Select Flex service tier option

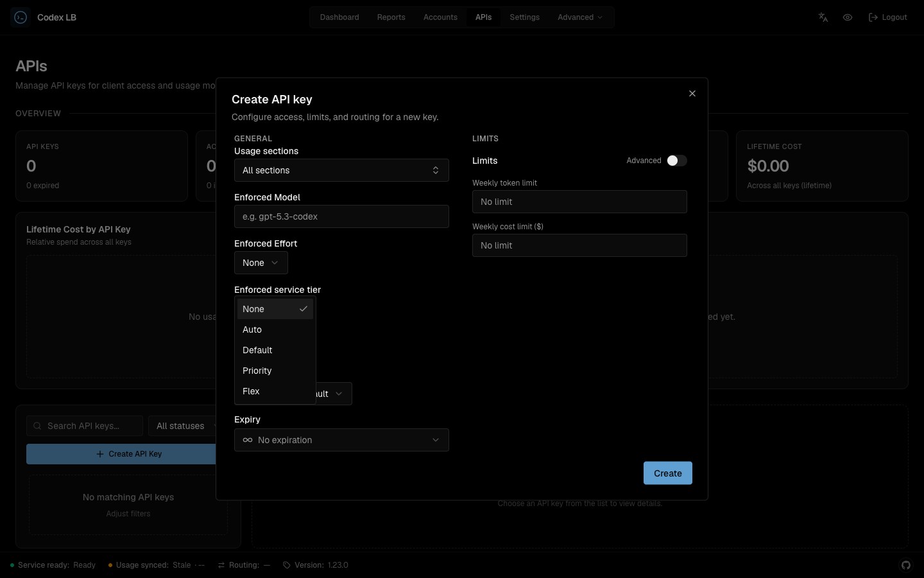pyautogui.click(x=275, y=391)
